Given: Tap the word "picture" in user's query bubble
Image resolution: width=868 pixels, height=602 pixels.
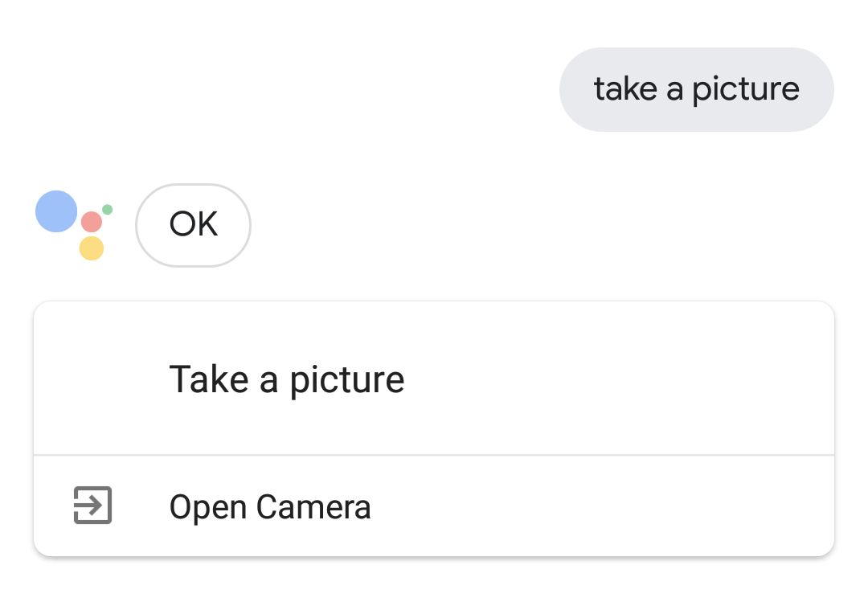Looking at the screenshot, I should pyautogui.click(x=746, y=89).
